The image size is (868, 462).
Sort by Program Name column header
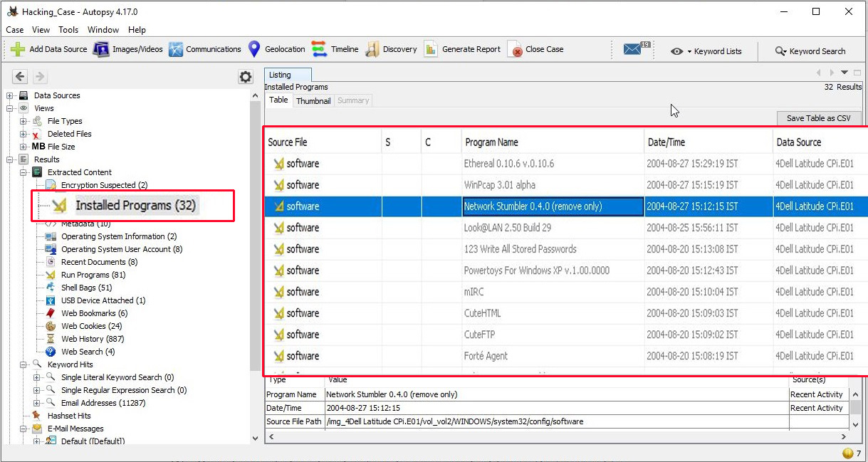(x=553, y=142)
